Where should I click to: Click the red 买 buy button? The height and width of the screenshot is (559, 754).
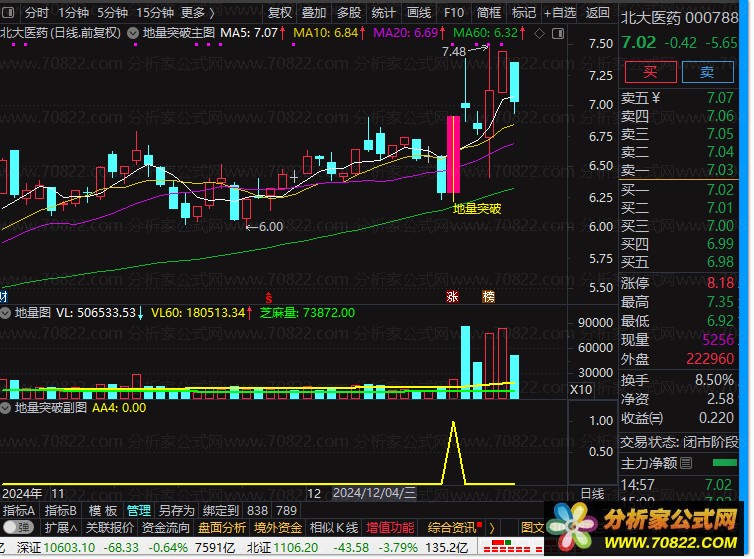click(650, 72)
